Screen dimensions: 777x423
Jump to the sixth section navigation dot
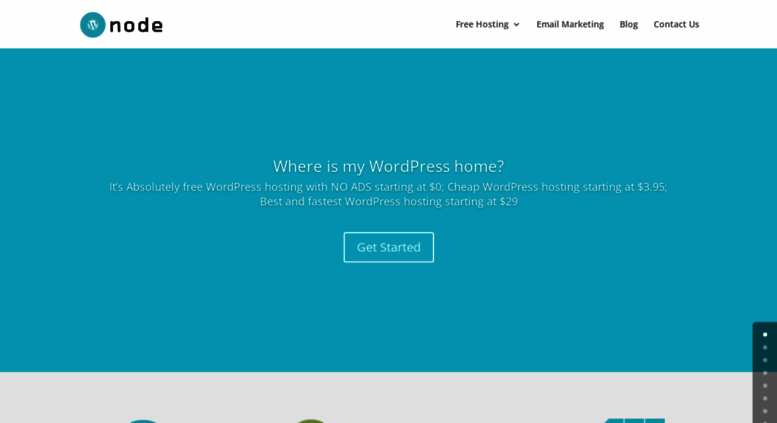(765, 398)
